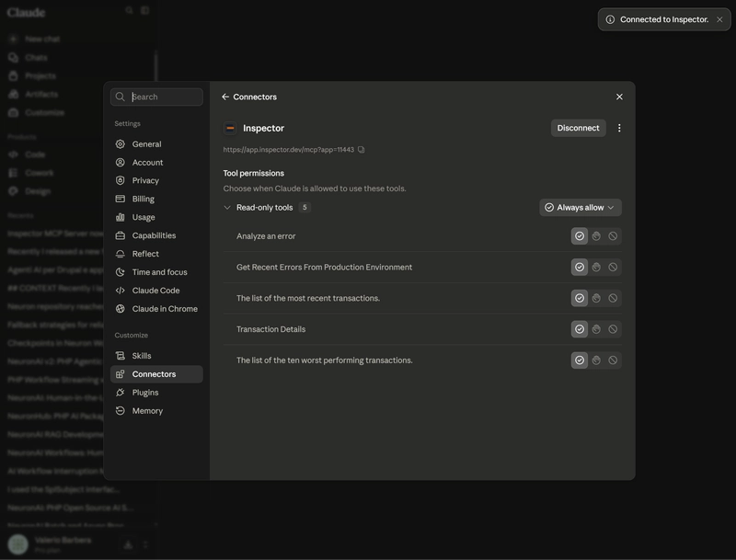The height and width of the screenshot is (560, 736).
Task: Click the info icon in the notification
Action: tap(610, 19)
